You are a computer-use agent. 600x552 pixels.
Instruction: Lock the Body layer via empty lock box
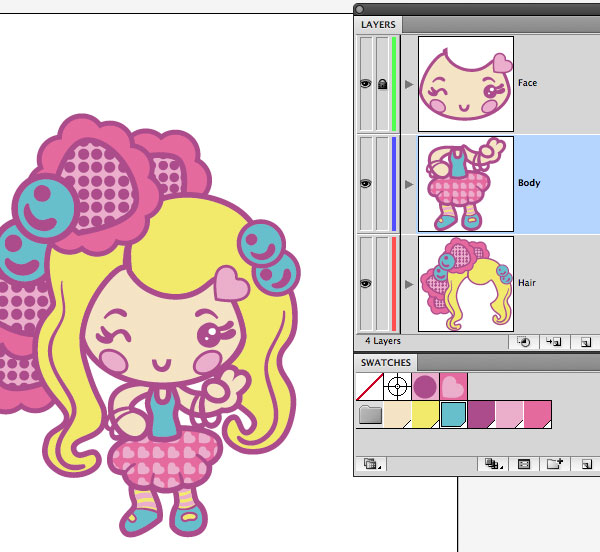point(382,184)
